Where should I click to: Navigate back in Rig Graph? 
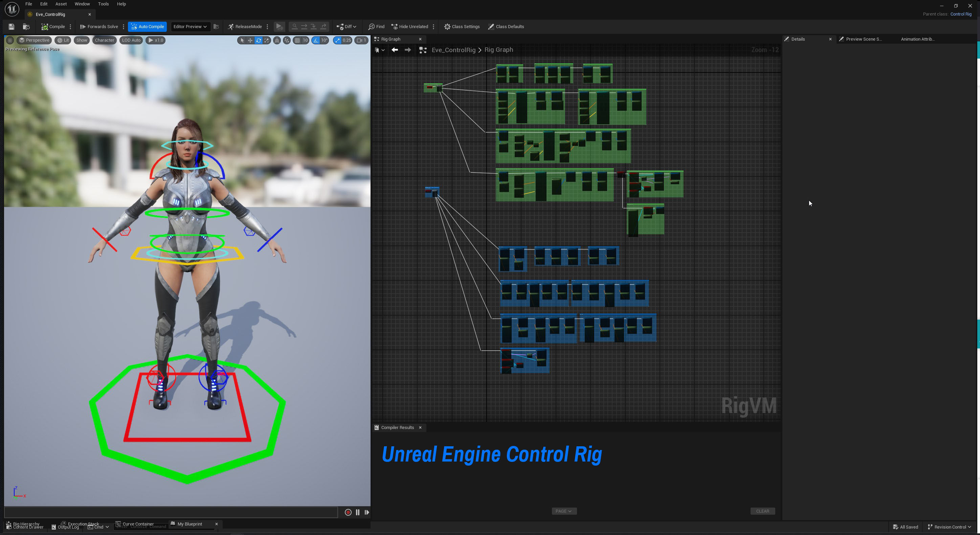coord(395,50)
